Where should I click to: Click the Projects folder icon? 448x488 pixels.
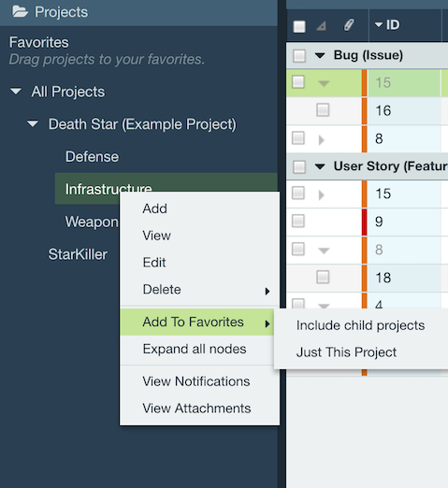(x=20, y=12)
